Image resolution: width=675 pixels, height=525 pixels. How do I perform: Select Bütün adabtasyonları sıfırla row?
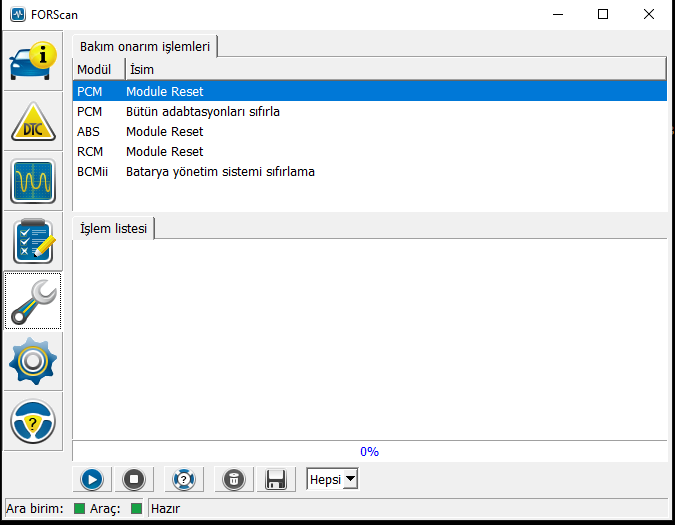(x=370, y=111)
